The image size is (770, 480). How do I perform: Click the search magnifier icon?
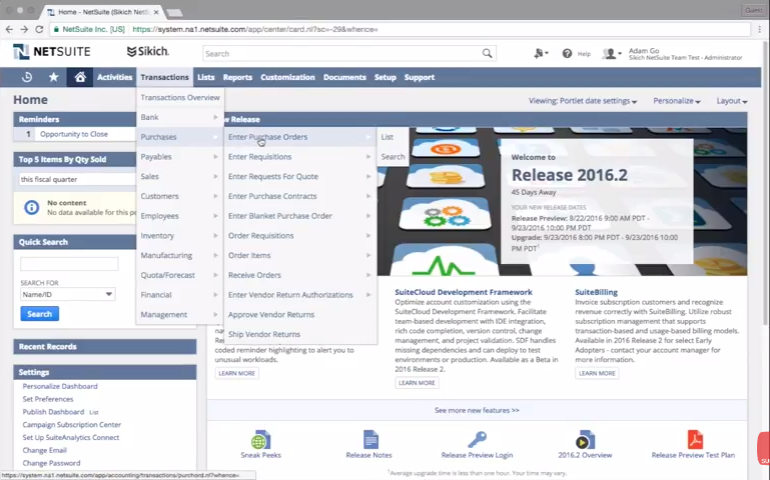[x=487, y=53]
